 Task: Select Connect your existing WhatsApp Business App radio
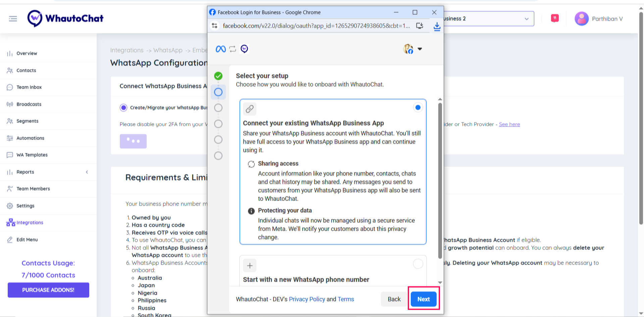(x=418, y=108)
